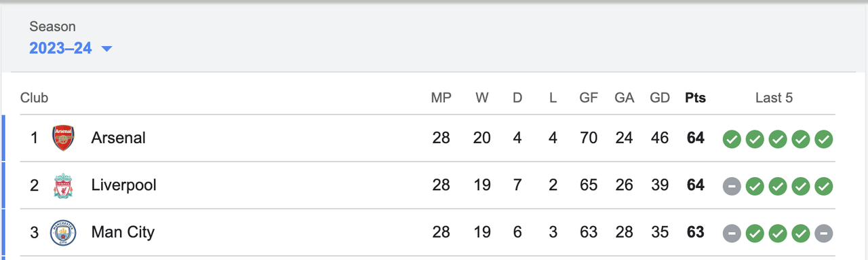
Task: Open the Liverpool team link
Action: click(124, 185)
